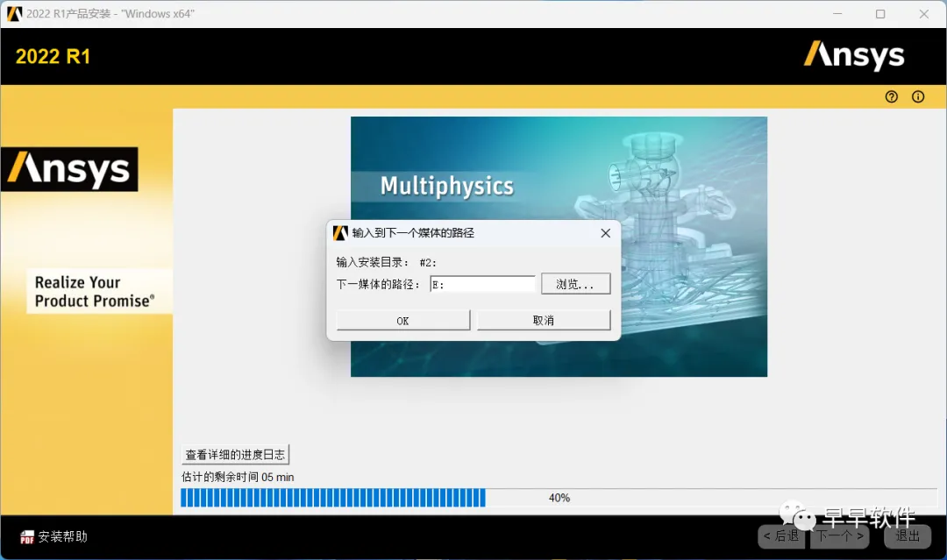Open the PDF install help icon

point(26,536)
